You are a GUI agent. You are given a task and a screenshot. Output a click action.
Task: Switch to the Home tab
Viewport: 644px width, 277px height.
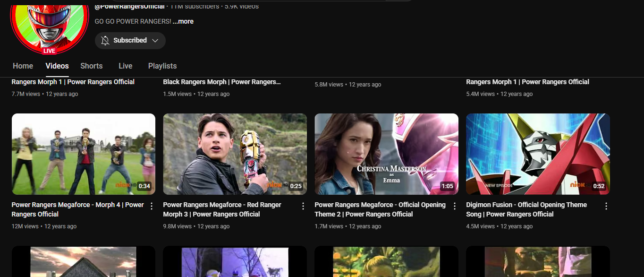coord(23,66)
